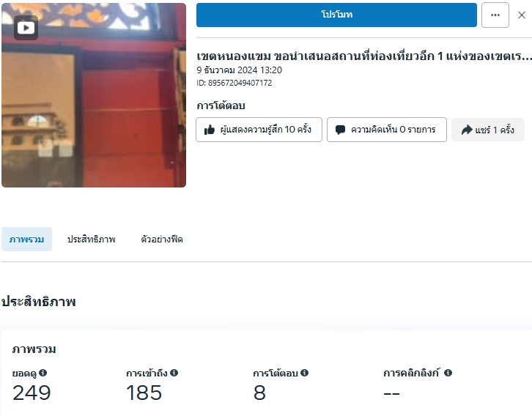Open info icon next to การคลิกลิงก์

[448, 373]
